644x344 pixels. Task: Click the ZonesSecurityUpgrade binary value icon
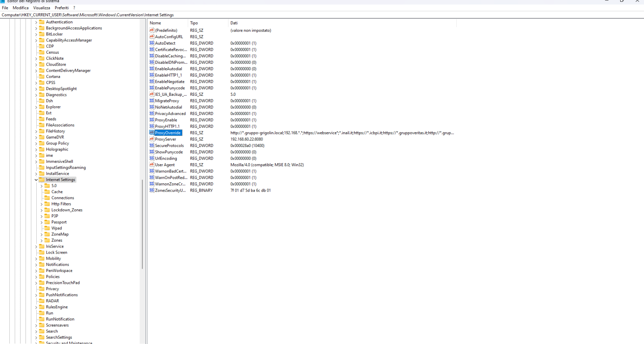pyautogui.click(x=151, y=190)
